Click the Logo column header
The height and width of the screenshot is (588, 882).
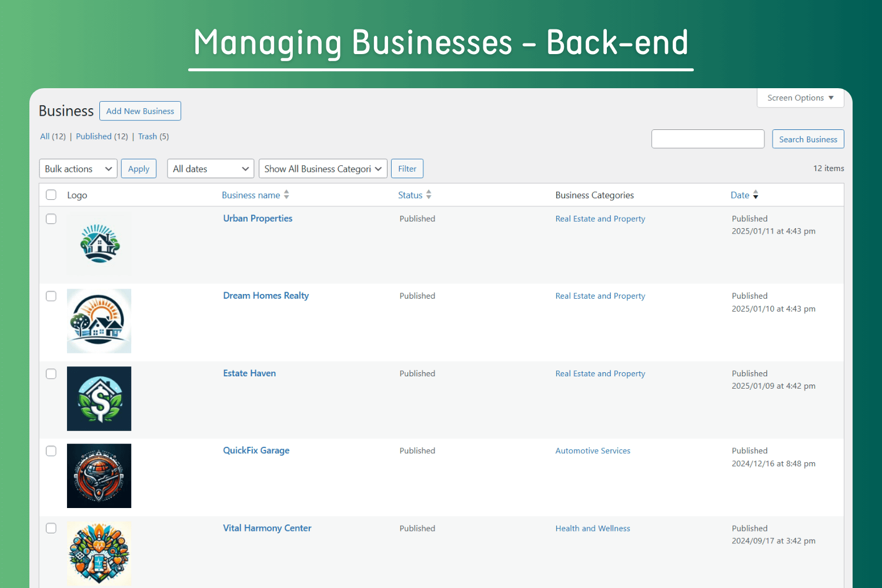[77, 195]
